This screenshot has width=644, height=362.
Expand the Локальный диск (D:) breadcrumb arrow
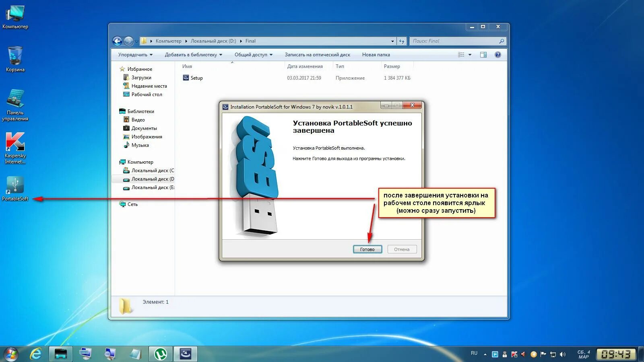pyautogui.click(x=241, y=41)
